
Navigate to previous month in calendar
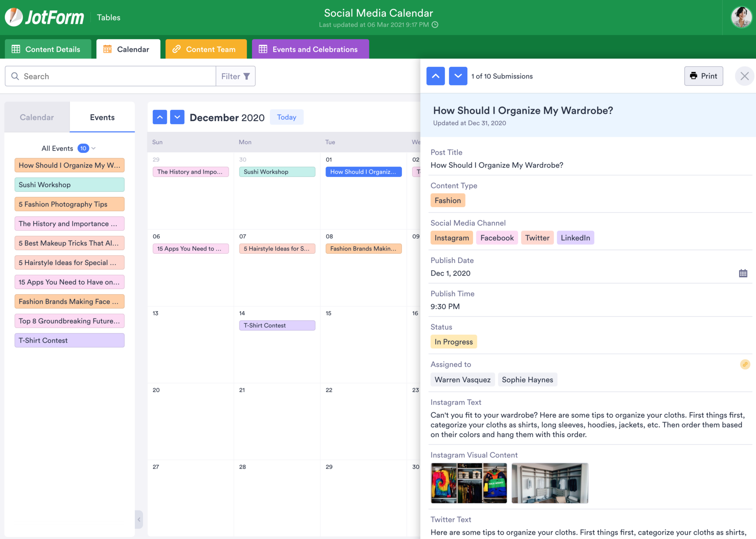click(160, 117)
